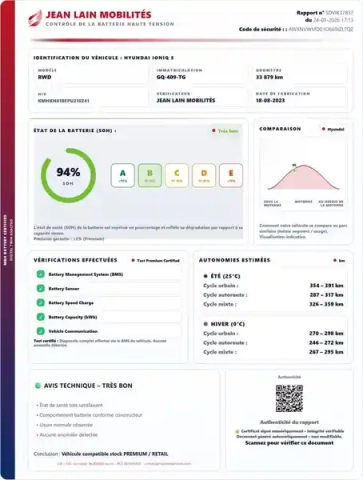Click the 'Aucune anomalie détectée' bullet line
This screenshot has height=480, width=363.
(x=67, y=435)
